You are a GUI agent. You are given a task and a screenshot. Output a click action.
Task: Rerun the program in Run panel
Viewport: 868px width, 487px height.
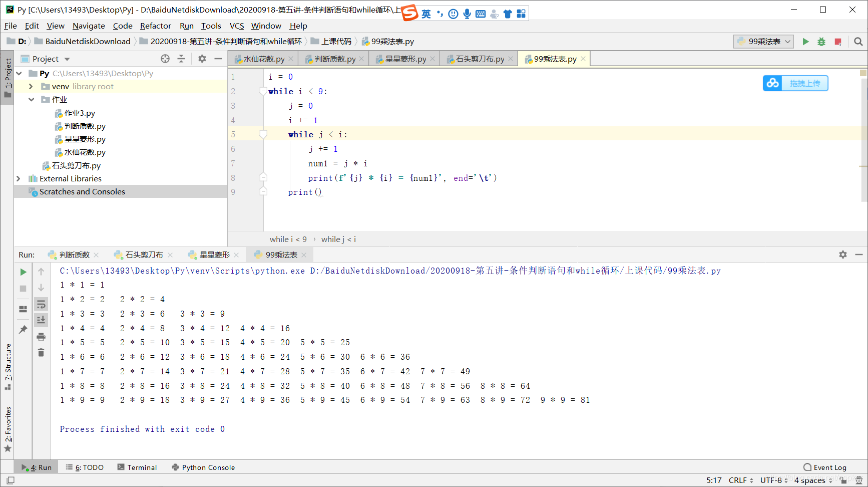coord(23,272)
